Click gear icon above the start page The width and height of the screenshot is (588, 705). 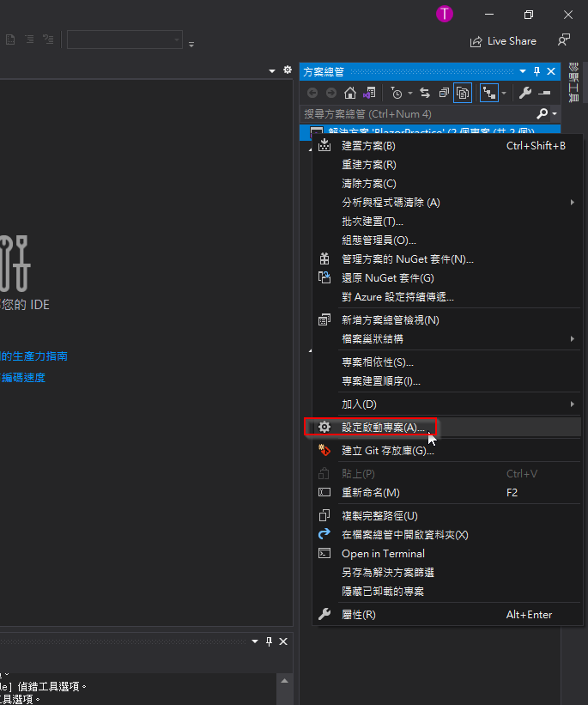click(288, 70)
